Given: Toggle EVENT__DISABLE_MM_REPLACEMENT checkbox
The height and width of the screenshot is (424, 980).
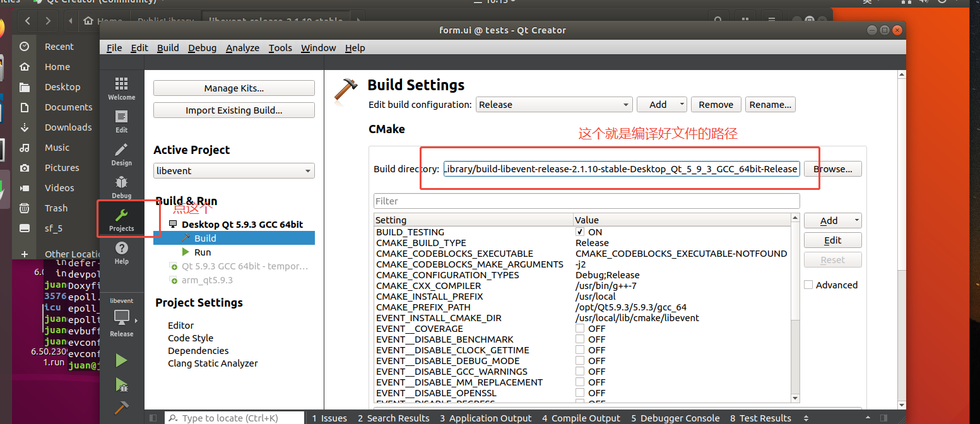Looking at the screenshot, I should [580, 382].
